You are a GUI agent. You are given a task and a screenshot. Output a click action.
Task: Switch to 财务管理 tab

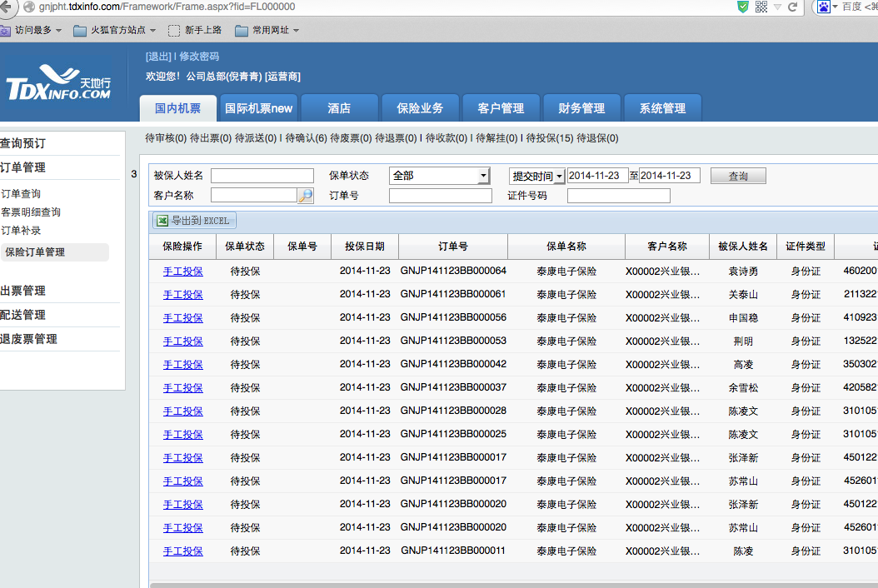tap(581, 108)
